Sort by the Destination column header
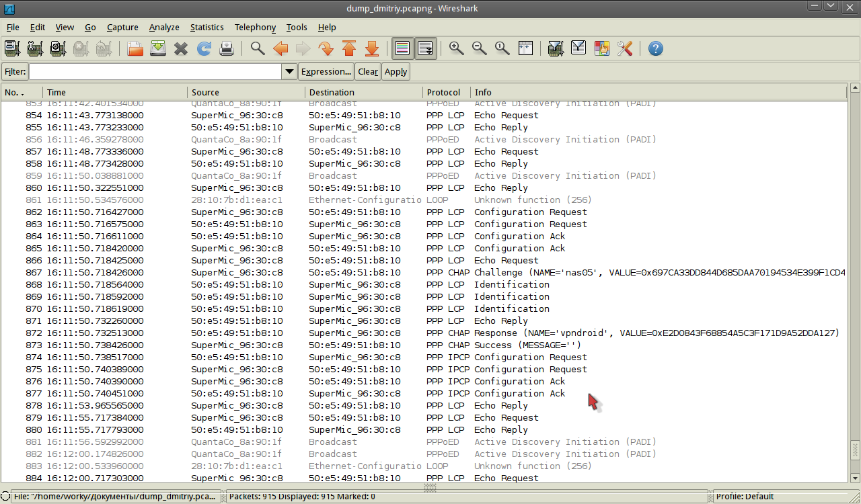The width and height of the screenshot is (861, 504). pos(364,92)
